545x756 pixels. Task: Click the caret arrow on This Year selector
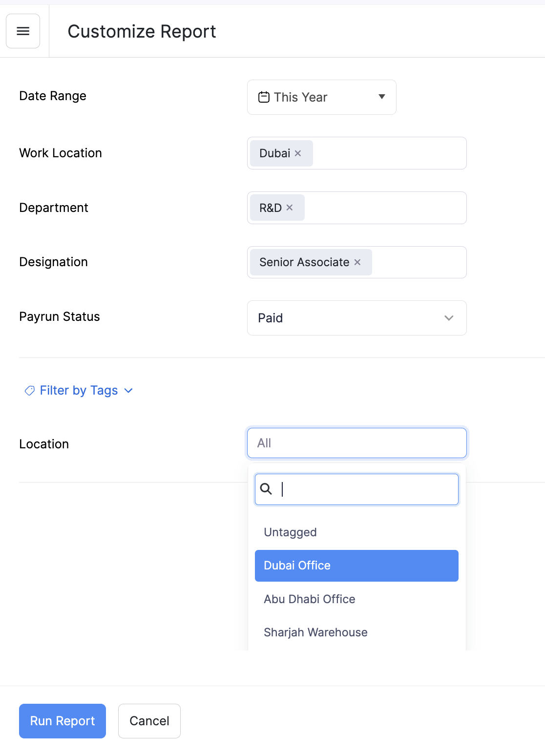point(382,97)
